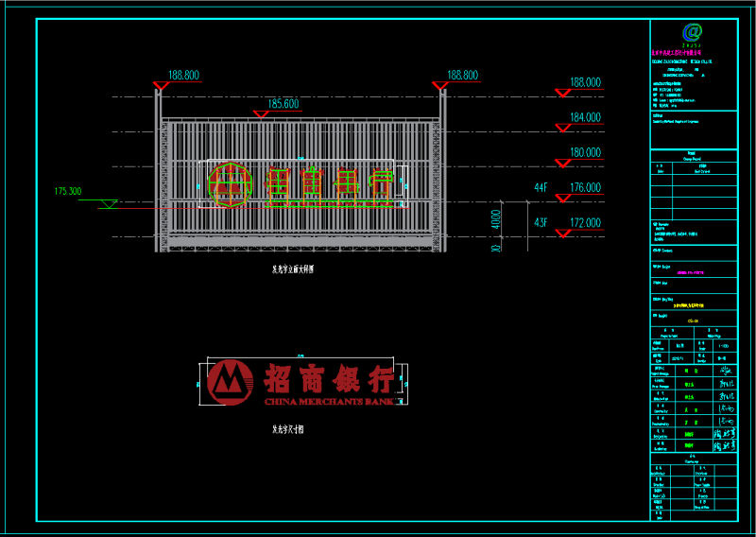Screen dimensions: 756x537
Task: Click the right 188.800 elevation label
Action: click(x=462, y=76)
